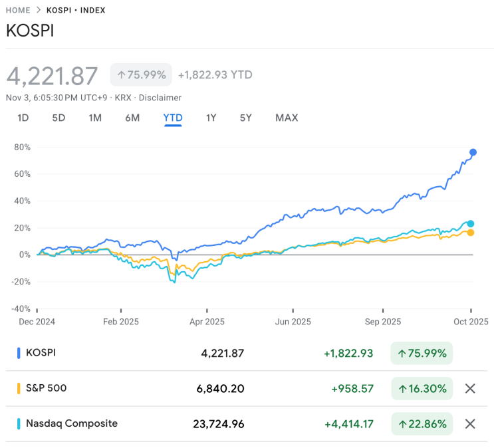Image resolution: width=494 pixels, height=448 pixels.
Task: Select the 5D time range tab
Action: (59, 118)
